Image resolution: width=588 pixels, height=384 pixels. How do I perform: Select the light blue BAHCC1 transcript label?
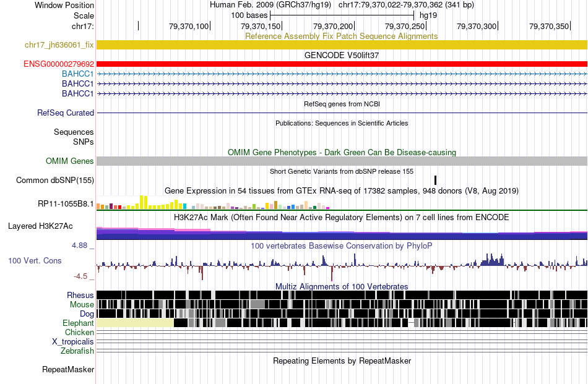point(77,74)
